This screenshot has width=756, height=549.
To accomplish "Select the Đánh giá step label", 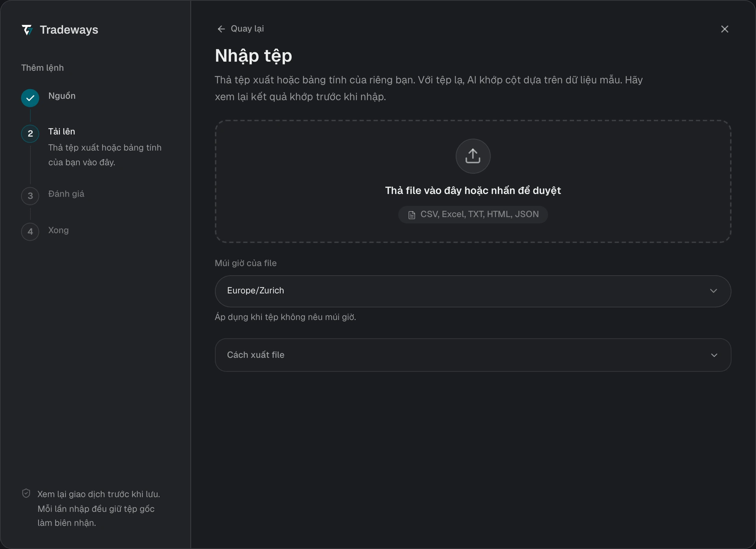I will 66,194.
